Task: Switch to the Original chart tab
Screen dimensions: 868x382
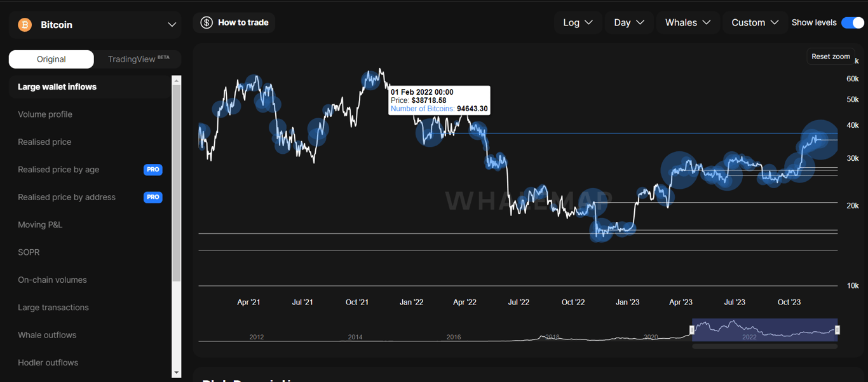Action: click(x=51, y=59)
